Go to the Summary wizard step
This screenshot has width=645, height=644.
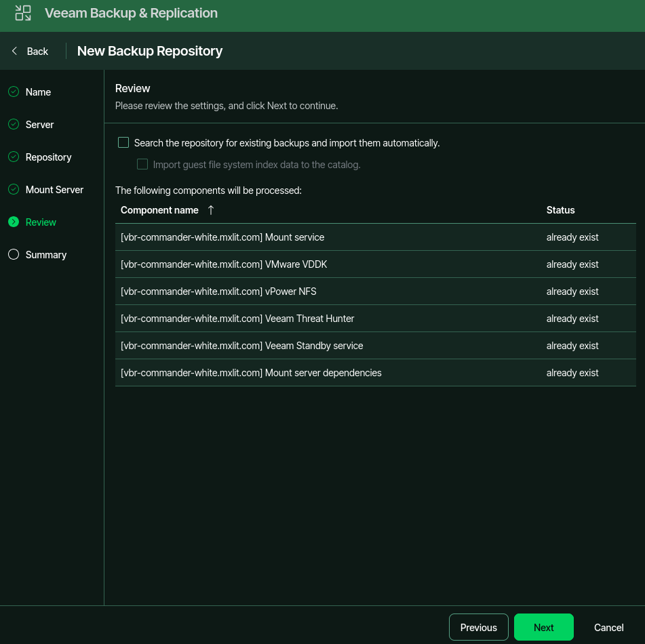[46, 255]
